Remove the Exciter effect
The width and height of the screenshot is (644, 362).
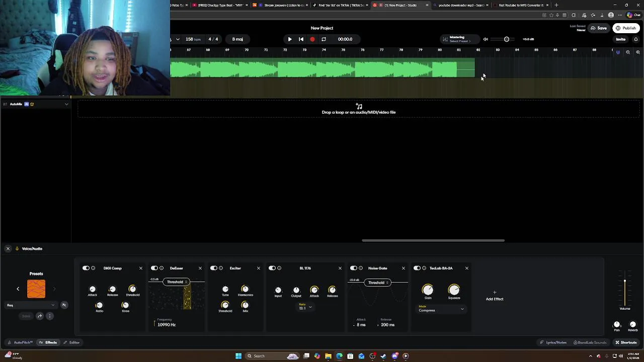(x=259, y=268)
